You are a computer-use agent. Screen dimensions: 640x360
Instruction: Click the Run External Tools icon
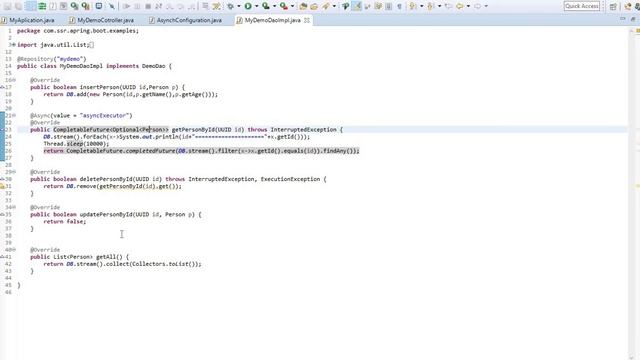284,6
